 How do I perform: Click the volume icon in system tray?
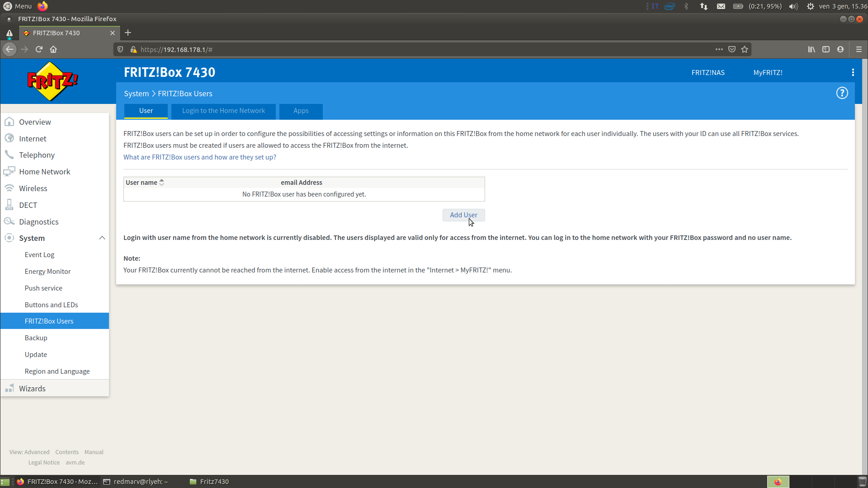coord(793,6)
